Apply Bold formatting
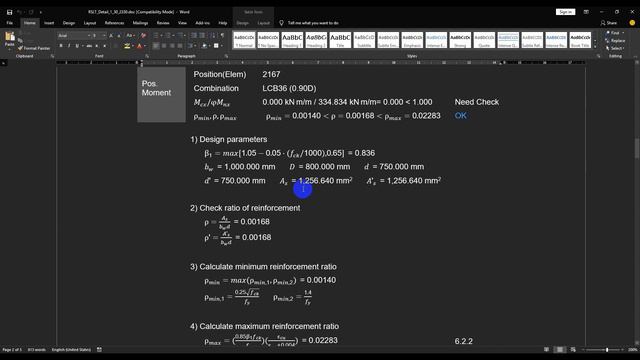Screen dimensions: 640x360 [x=61, y=46]
